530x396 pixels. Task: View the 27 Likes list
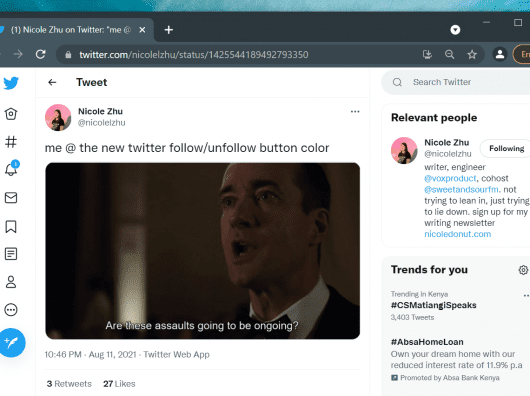tap(119, 384)
